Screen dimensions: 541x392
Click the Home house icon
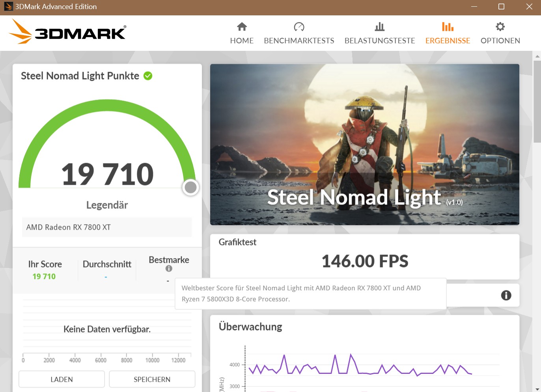[242, 26]
